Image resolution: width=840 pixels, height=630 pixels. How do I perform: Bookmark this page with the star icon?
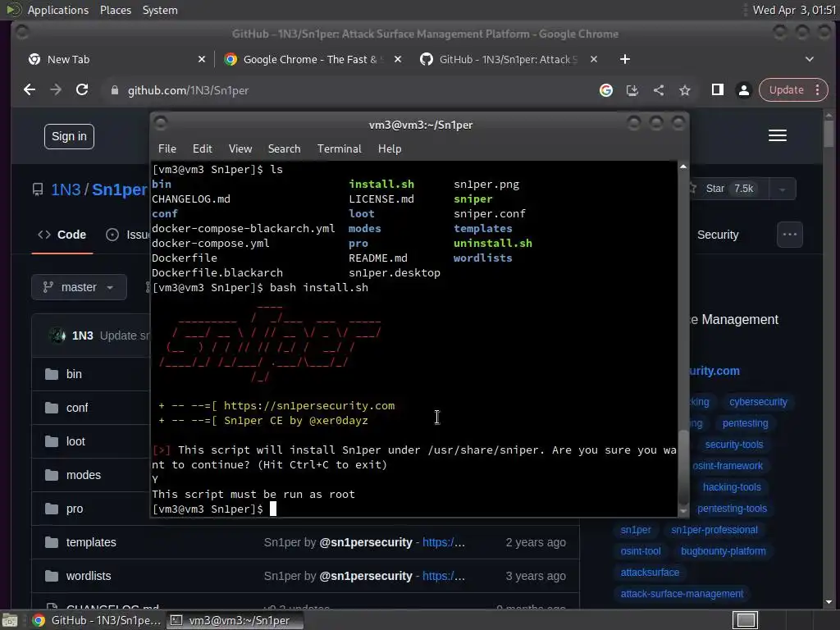(685, 90)
